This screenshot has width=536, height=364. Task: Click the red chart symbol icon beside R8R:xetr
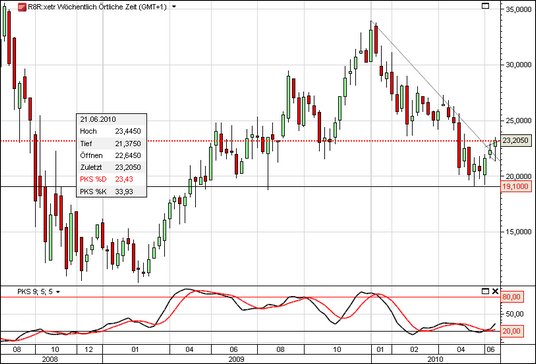[x=22, y=7]
